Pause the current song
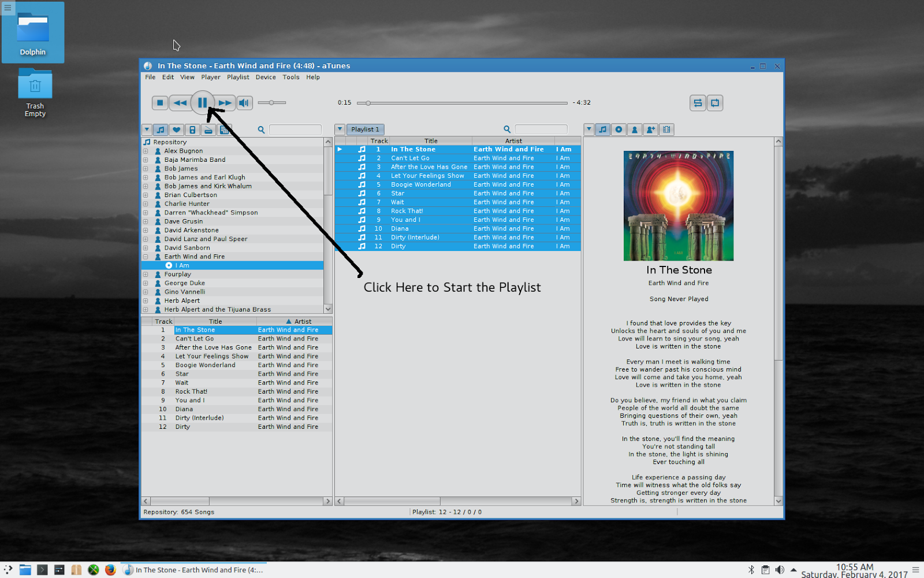924x578 pixels. (202, 103)
